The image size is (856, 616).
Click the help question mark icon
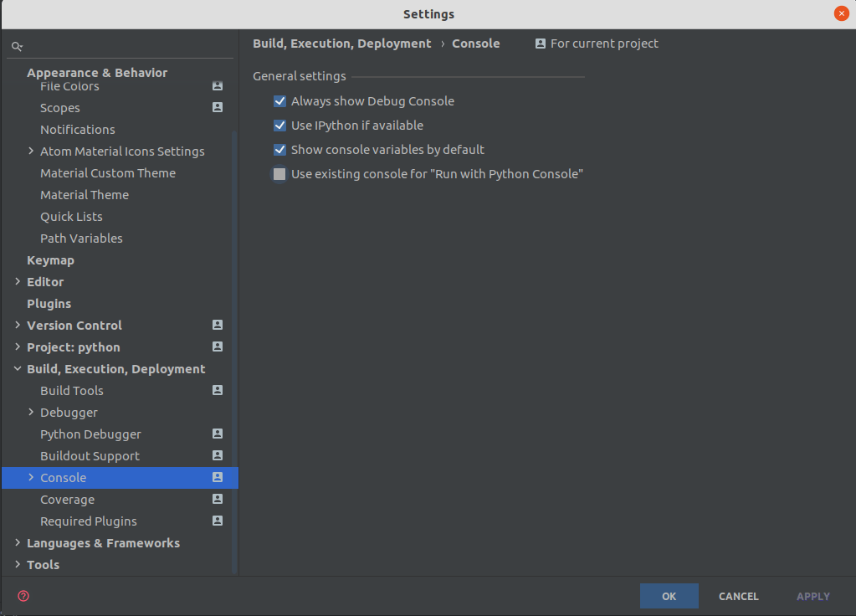point(23,596)
